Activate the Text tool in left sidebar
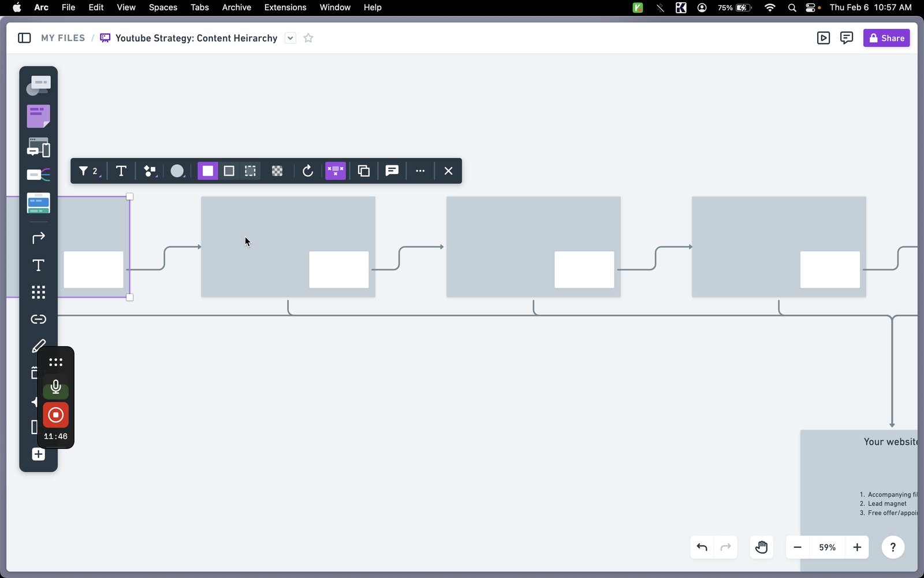 [38, 265]
